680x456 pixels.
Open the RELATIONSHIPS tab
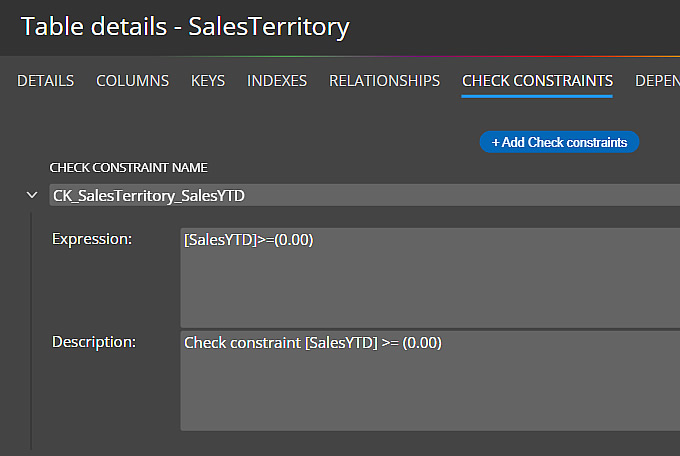384,81
